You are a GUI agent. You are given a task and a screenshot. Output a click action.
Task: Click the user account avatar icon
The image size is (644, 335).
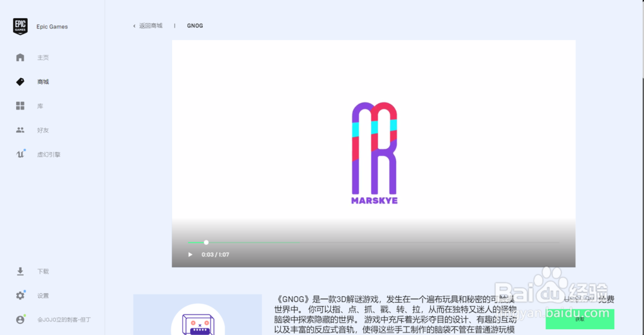[20, 320]
